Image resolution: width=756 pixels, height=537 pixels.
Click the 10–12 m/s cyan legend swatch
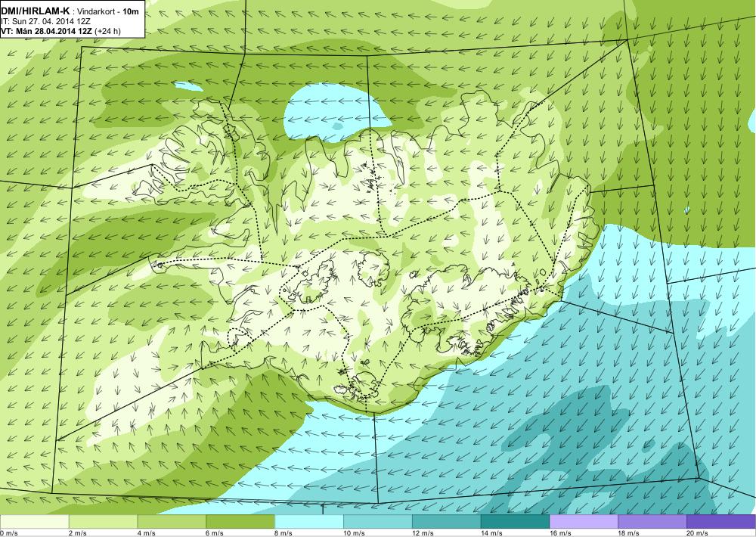378,522
